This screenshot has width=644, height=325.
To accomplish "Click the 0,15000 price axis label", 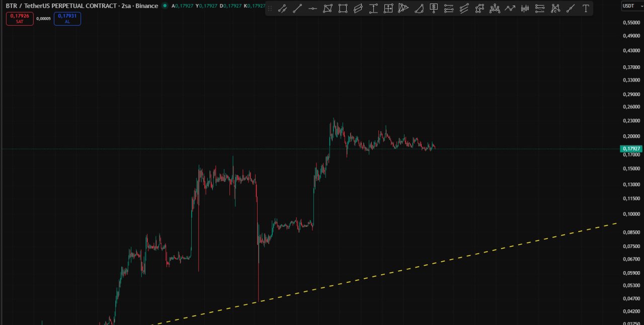I will click(631, 169).
